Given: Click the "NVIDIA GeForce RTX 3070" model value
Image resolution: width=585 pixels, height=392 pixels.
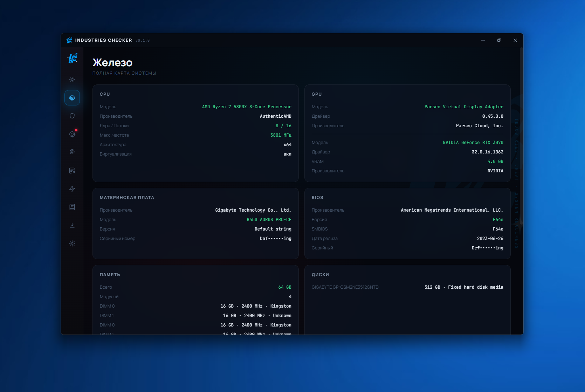Looking at the screenshot, I should tap(473, 143).
